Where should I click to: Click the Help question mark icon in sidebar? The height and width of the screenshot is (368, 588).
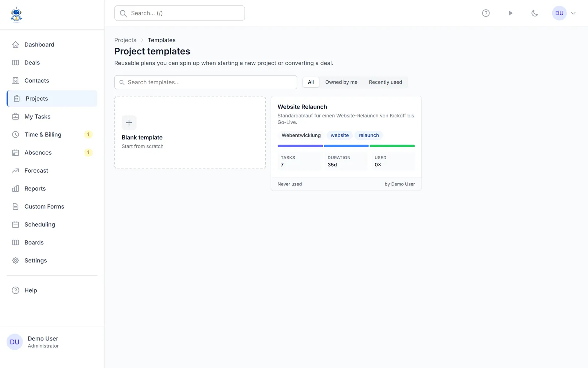click(x=15, y=290)
